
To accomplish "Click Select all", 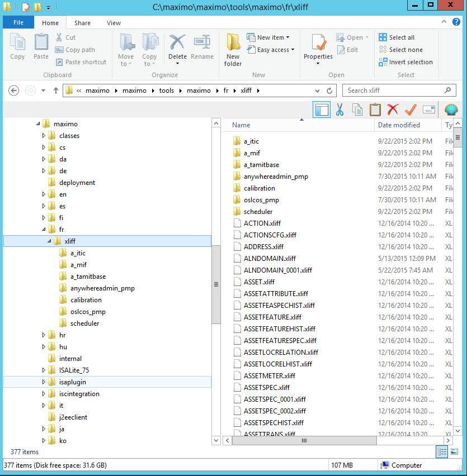I will click(397, 37).
